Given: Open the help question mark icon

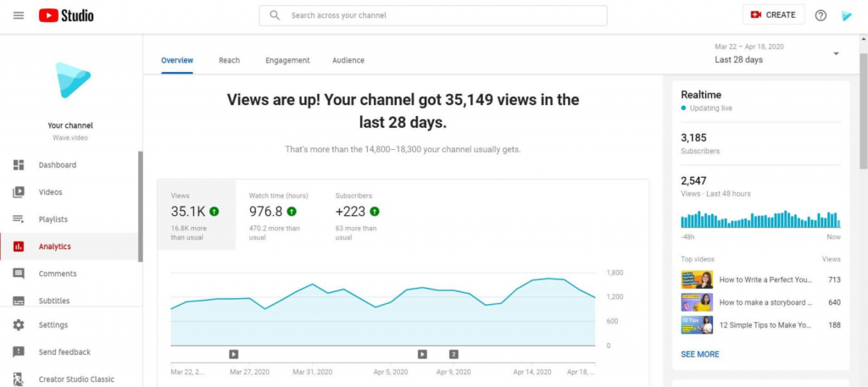Looking at the screenshot, I should [821, 15].
